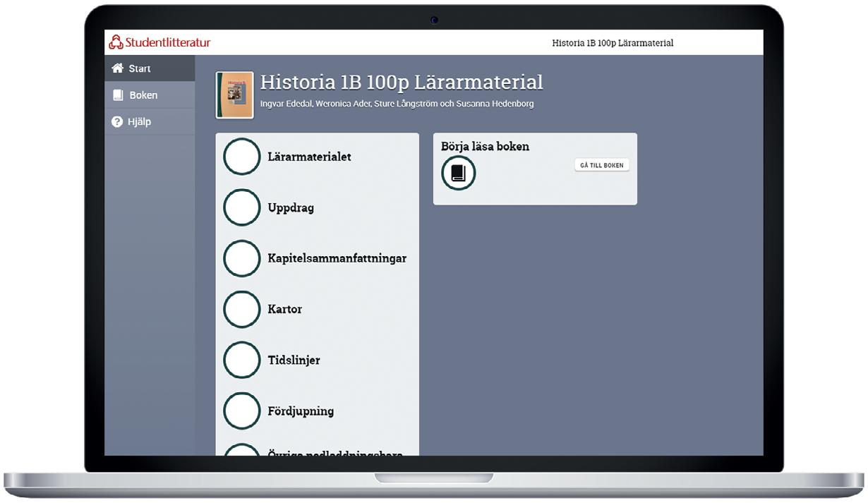Click the home icon beside Start
This screenshot has width=868, height=503.
[118, 68]
